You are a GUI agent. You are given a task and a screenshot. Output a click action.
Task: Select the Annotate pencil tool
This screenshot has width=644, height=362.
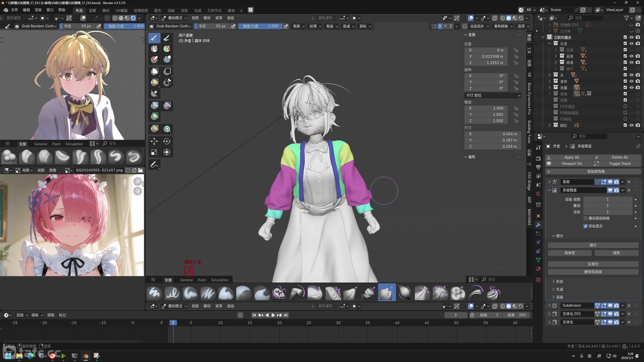[154, 165]
